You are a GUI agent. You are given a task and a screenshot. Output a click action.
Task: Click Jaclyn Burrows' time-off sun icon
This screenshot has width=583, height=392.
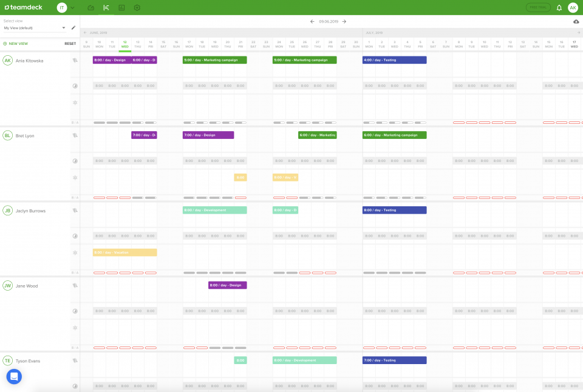click(x=75, y=252)
